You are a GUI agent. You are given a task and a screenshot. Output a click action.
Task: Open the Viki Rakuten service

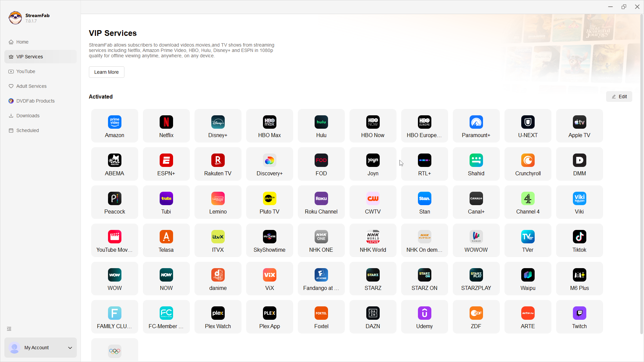pos(579,202)
